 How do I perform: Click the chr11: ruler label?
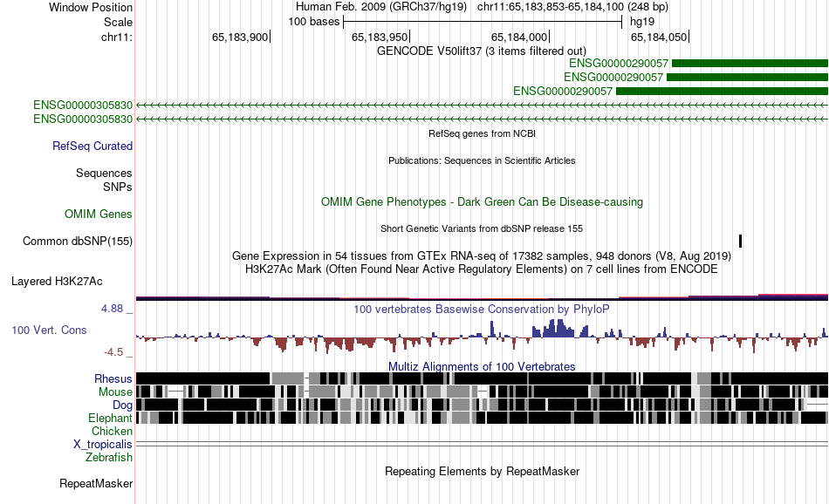(116, 37)
